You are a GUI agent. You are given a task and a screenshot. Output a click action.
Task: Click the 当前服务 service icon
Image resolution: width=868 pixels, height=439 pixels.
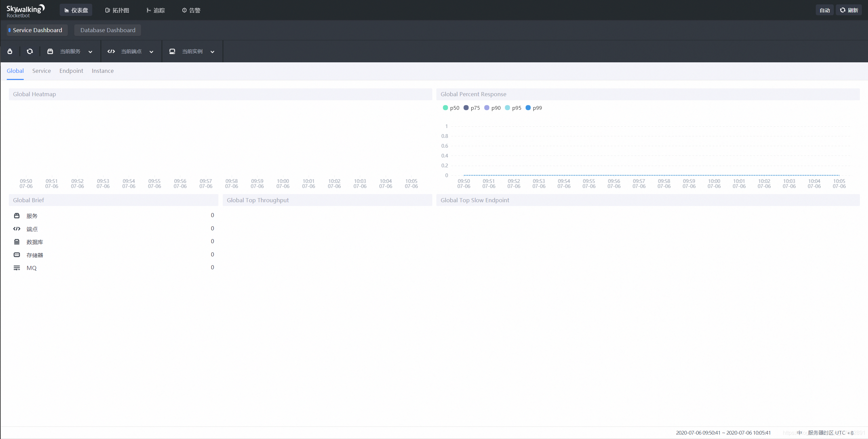[x=50, y=51]
